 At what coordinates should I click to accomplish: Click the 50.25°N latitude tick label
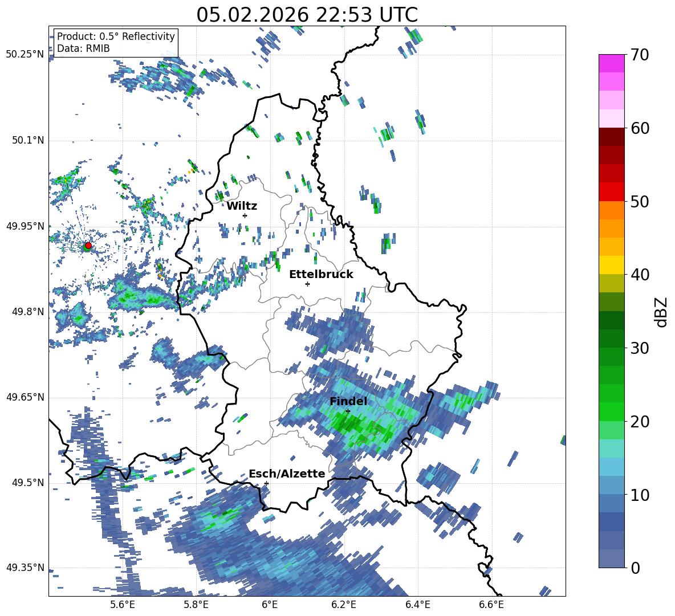pos(25,55)
